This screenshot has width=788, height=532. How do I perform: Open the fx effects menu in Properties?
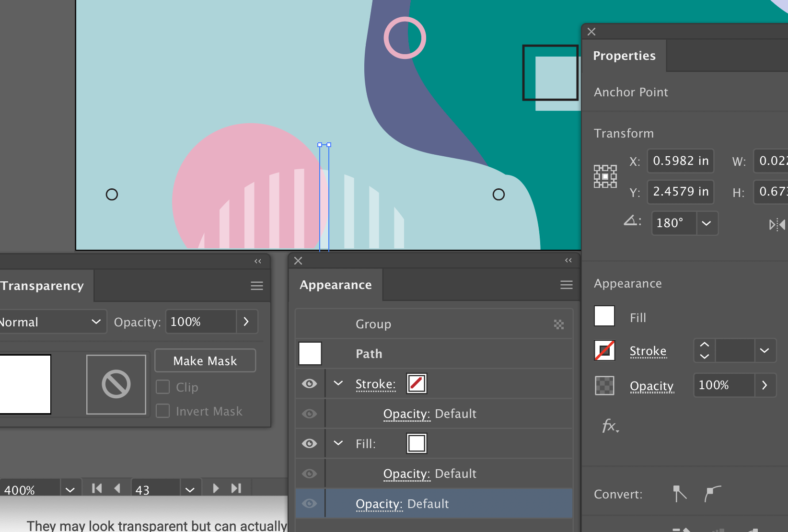[608, 426]
